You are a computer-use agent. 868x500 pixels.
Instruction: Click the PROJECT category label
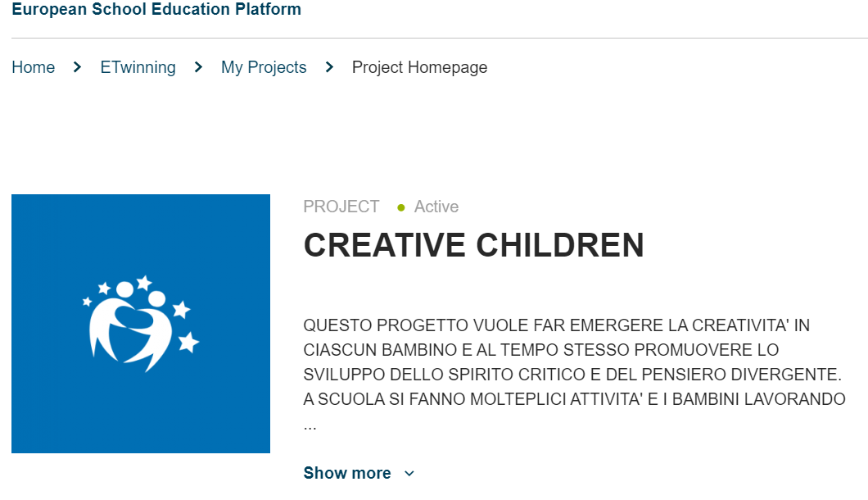coord(341,207)
